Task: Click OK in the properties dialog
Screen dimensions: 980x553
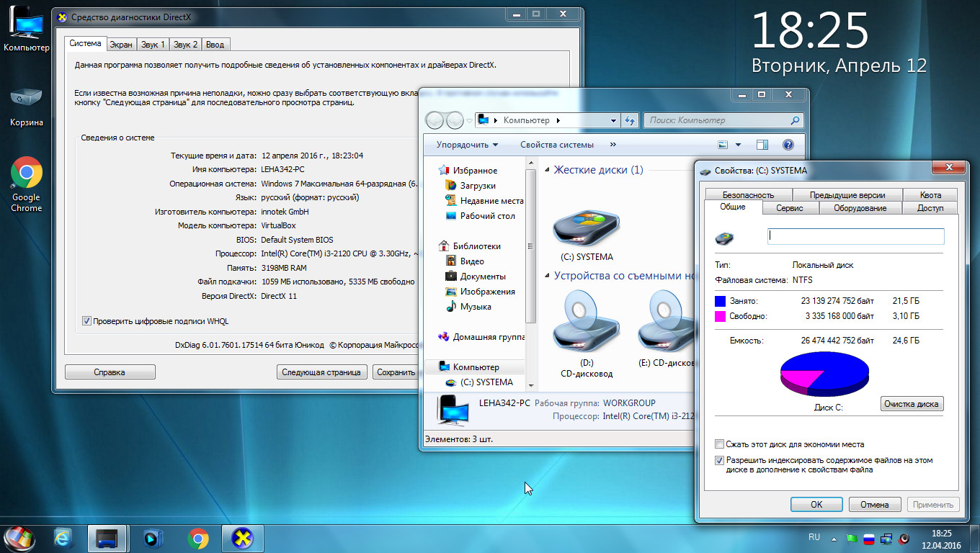Action: click(816, 505)
